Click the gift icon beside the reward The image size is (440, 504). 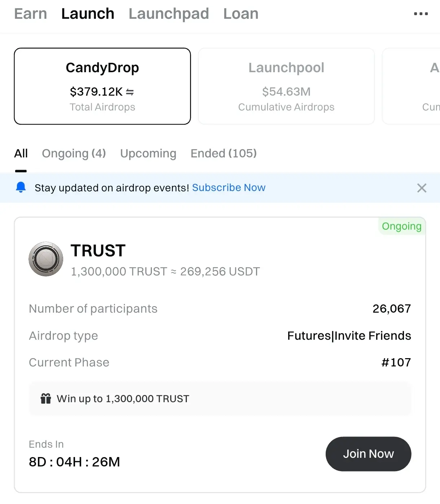[46, 399]
